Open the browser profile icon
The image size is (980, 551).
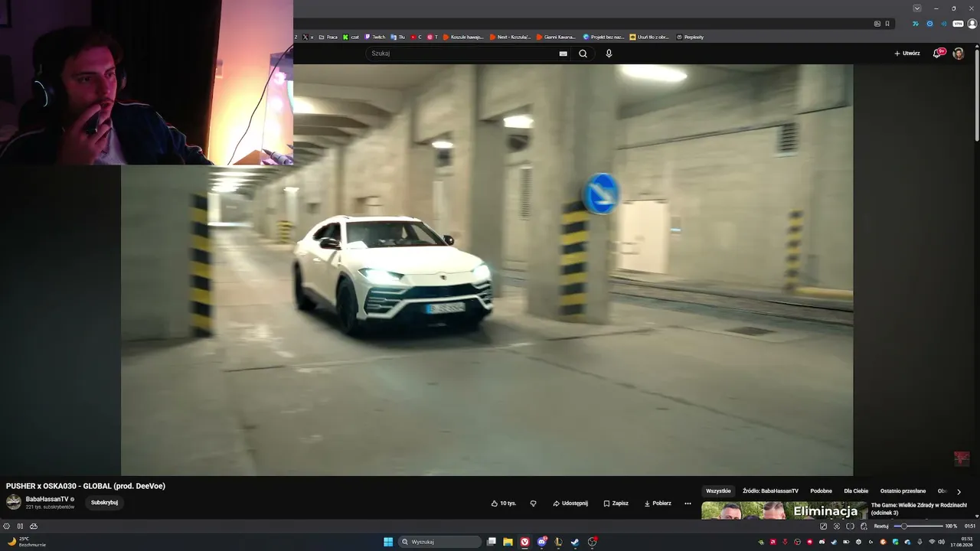point(972,24)
